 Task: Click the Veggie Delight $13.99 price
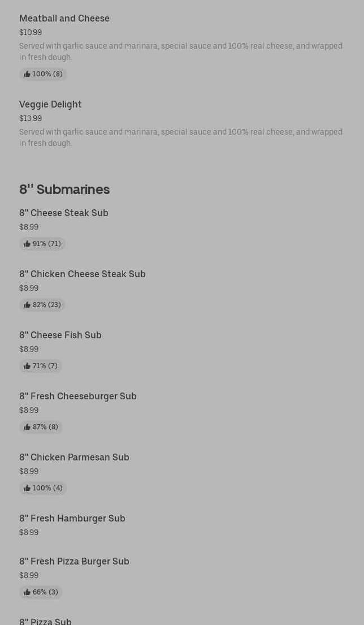(31, 119)
